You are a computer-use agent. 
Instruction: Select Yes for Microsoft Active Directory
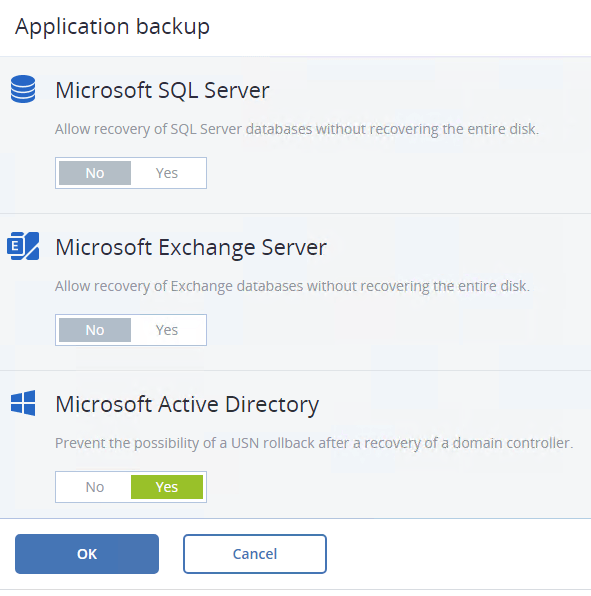[167, 487]
